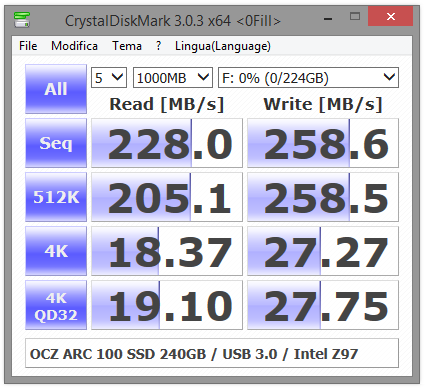This screenshot has height=389, width=426.
Task: Expand the F: 0% (0/224GB) drive dropdown
Action: pos(308,78)
